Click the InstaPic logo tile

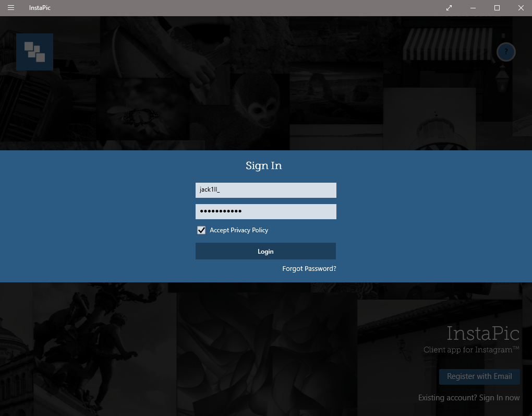point(34,52)
